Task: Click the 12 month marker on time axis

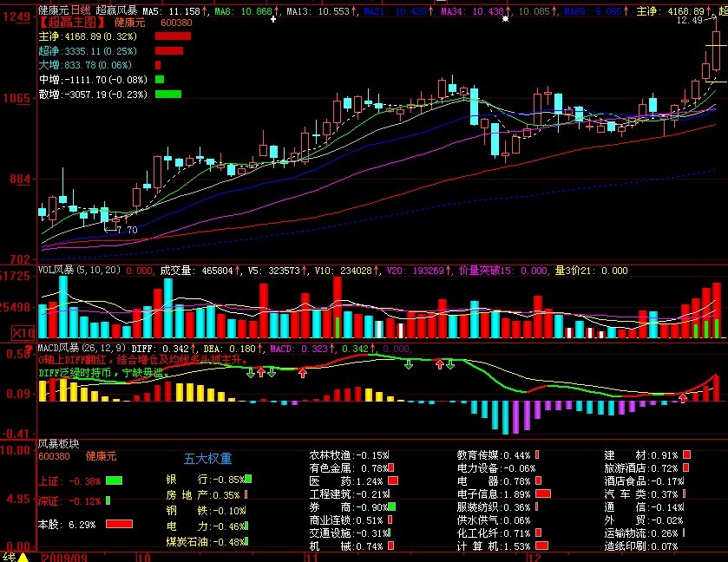Action: pyautogui.click(x=535, y=557)
